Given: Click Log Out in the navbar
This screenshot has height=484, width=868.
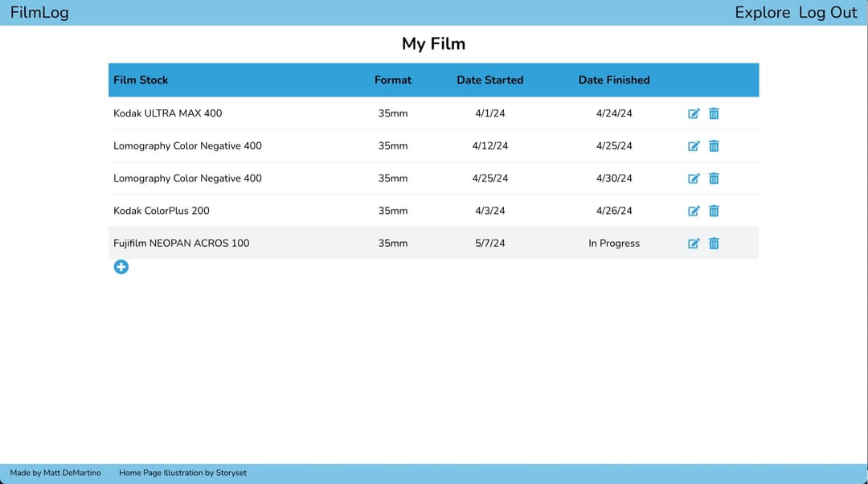Looking at the screenshot, I should pyautogui.click(x=828, y=12).
